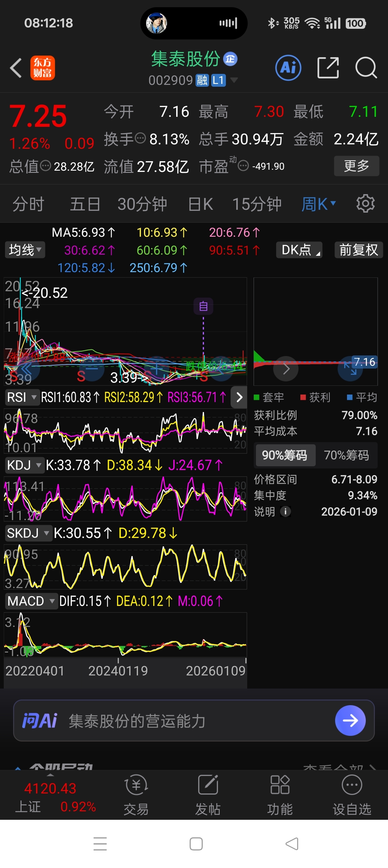The width and height of the screenshot is (388, 868).
Task: Expand stock code dropdown arrow
Action: point(234,80)
